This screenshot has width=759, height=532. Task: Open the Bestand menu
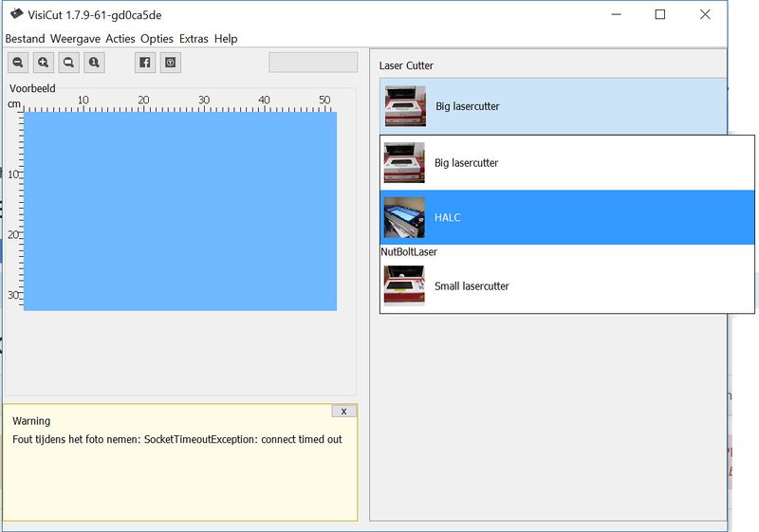(x=26, y=39)
